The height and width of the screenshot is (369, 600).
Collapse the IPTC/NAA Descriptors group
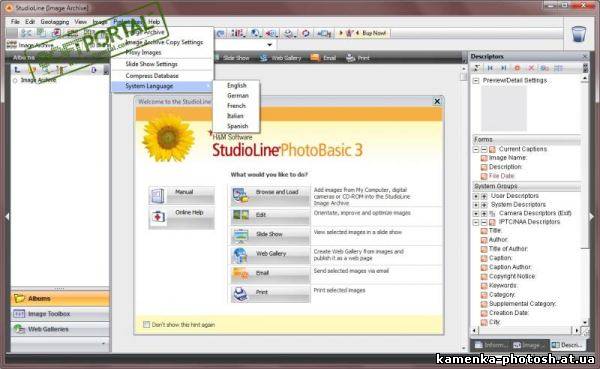476,222
